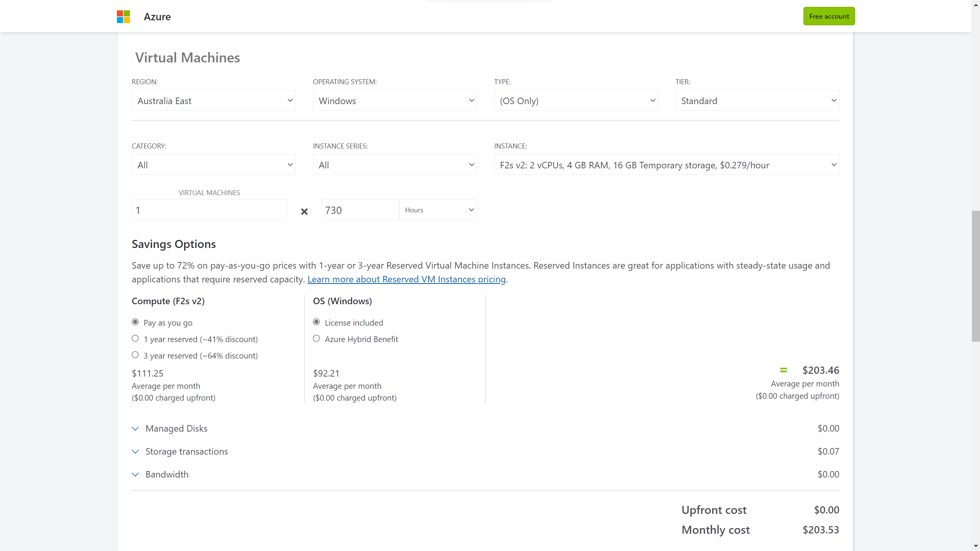Click the Microsoft logo icon

[x=123, y=16]
